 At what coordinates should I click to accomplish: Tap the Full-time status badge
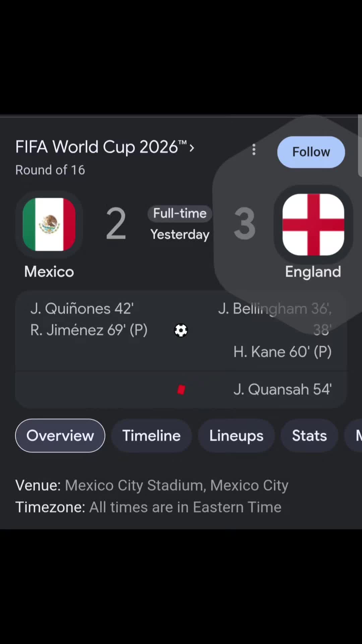coord(180,213)
